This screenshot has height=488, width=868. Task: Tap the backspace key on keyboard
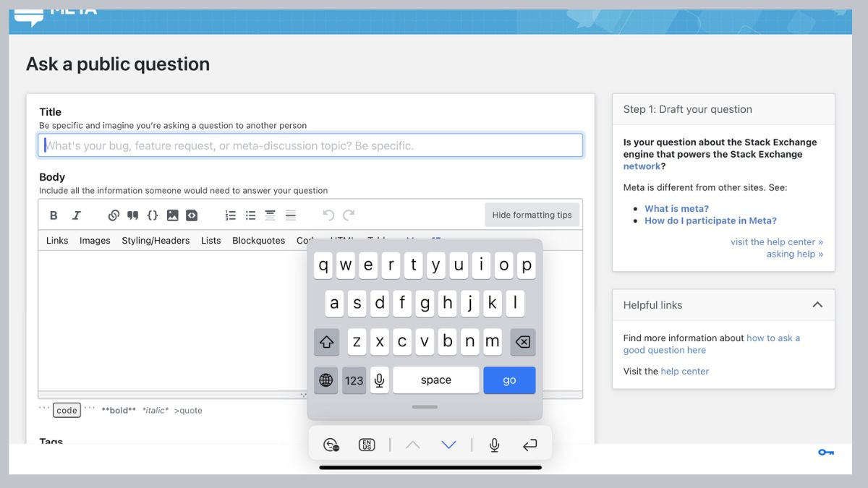(523, 342)
